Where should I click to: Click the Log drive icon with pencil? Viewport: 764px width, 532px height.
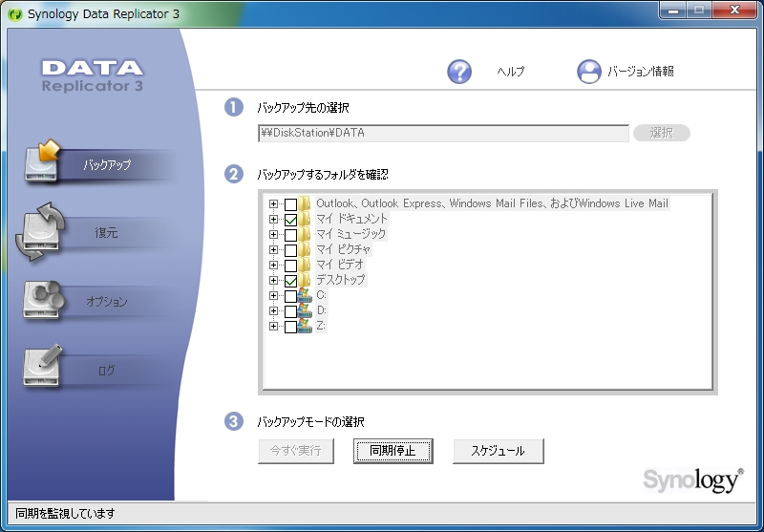click(43, 366)
